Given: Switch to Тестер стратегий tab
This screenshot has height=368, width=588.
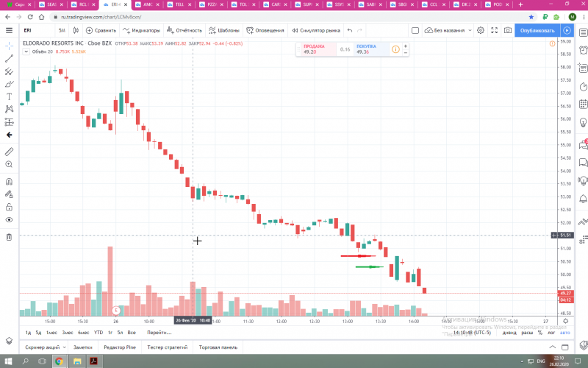Looking at the screenshot, I should 168,347.
